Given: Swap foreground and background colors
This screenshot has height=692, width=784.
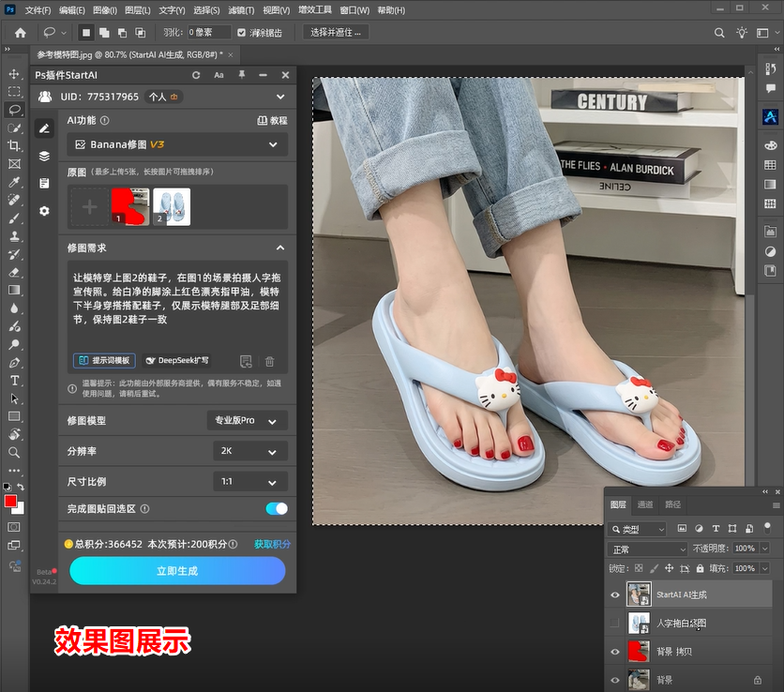Looking at the screenshot, I should coord(21,487).
